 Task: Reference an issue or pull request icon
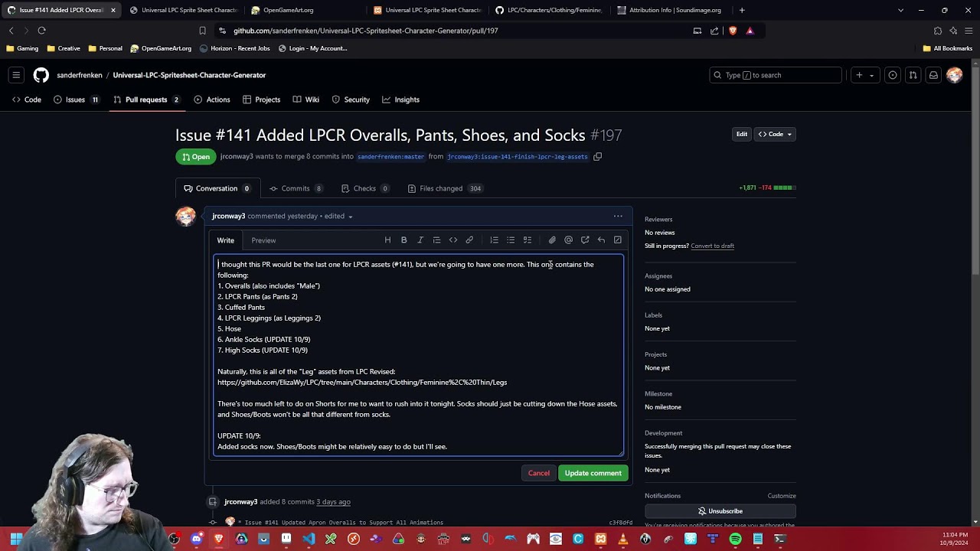point(585,240)
